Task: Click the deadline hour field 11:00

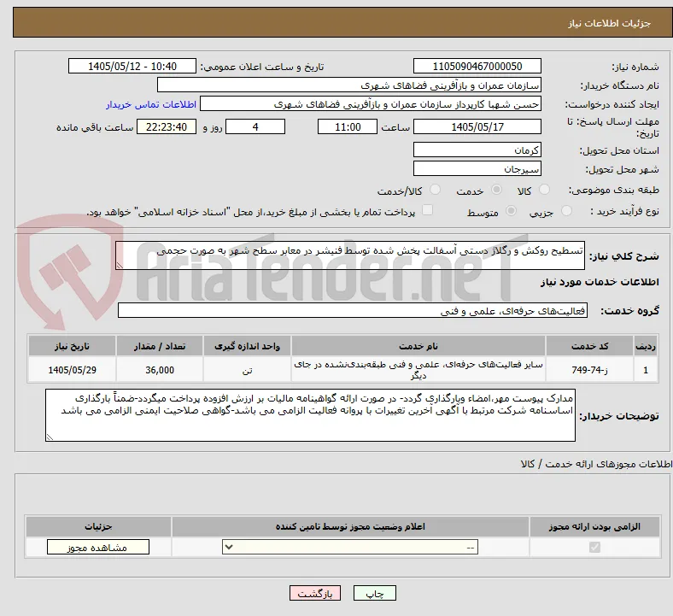Action: point(348,126)
